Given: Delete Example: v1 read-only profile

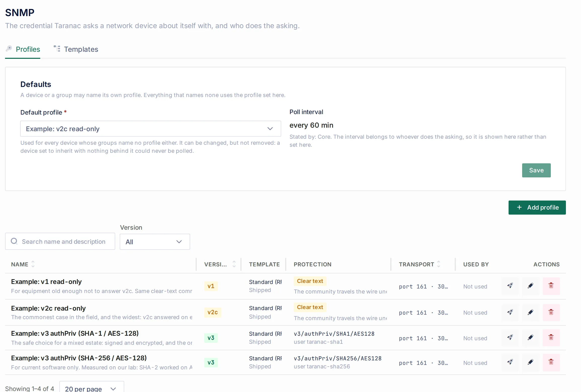Looking at the screenshot, I should point(551,286).
